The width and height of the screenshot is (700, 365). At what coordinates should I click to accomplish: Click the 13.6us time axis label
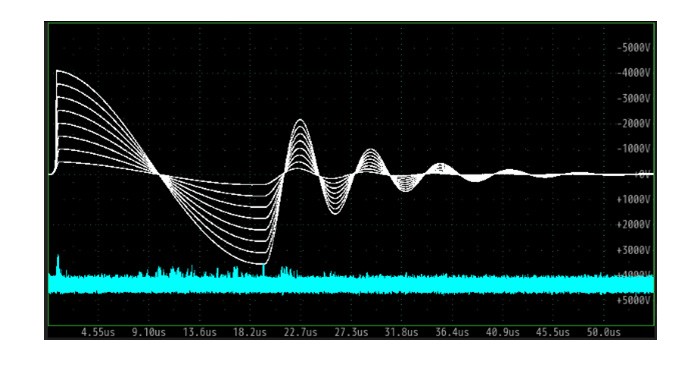click(x=200, y=332)
